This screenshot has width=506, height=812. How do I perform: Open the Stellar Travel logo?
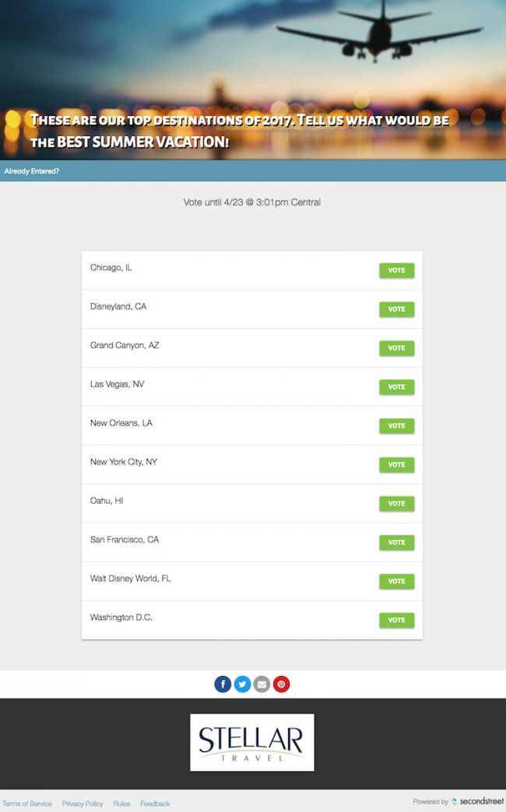pyautogui.click(x=252, y=742)
